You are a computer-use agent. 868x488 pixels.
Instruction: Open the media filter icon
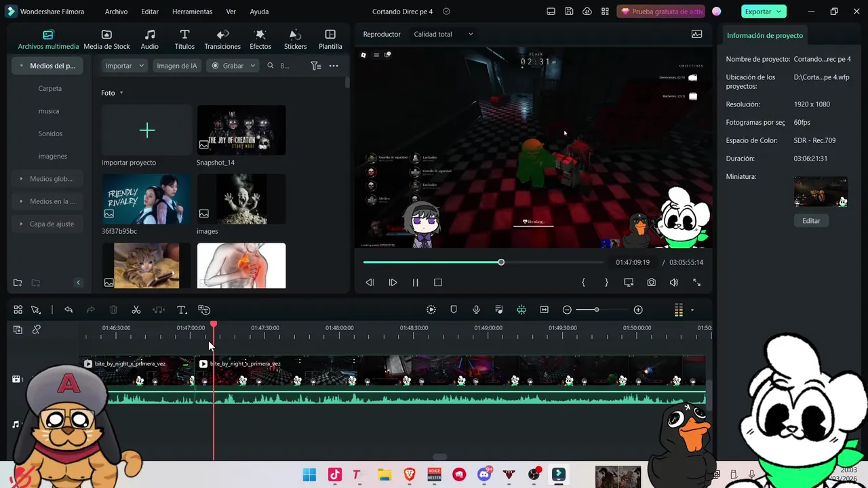pyautogui.click(x=315, y=66)
